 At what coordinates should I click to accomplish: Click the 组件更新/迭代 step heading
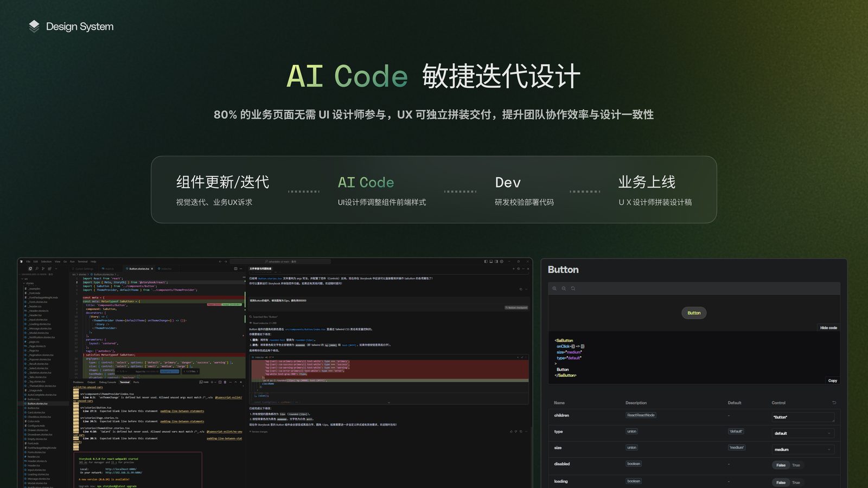[222, 182]
